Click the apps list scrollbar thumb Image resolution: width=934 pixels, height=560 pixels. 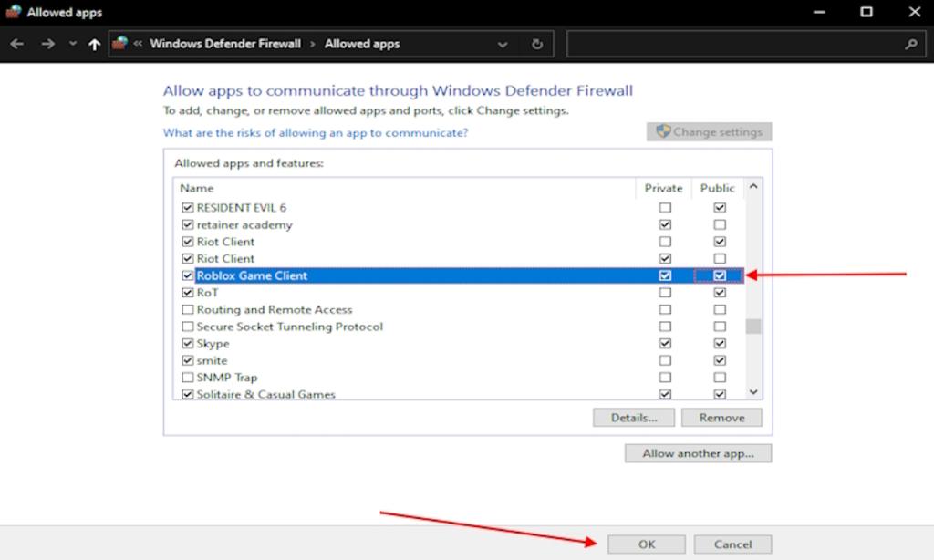[x=752, y=327]
